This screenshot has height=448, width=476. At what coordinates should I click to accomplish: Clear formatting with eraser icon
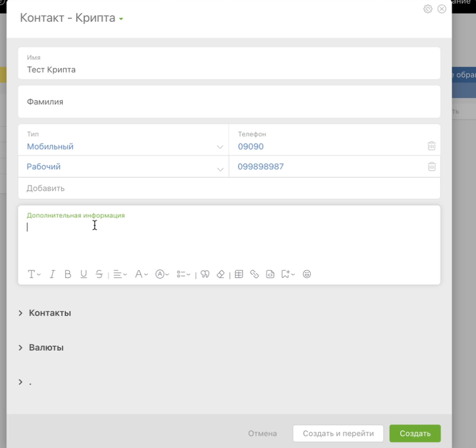tap(220, 275)
